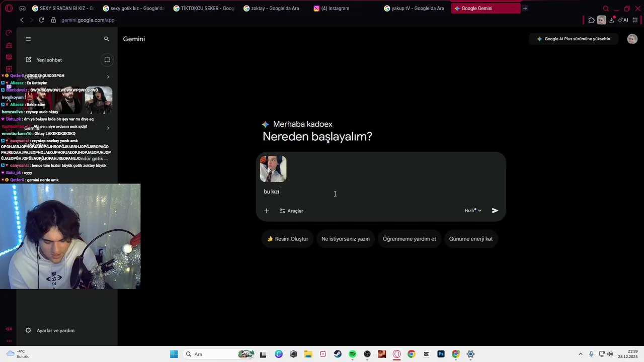
Task: Launch Steam from the taskbar
Action: point(338,354)
